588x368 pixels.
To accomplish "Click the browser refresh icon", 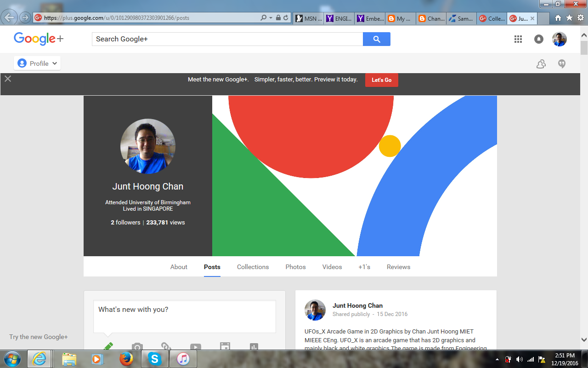I will click(286, 18).
